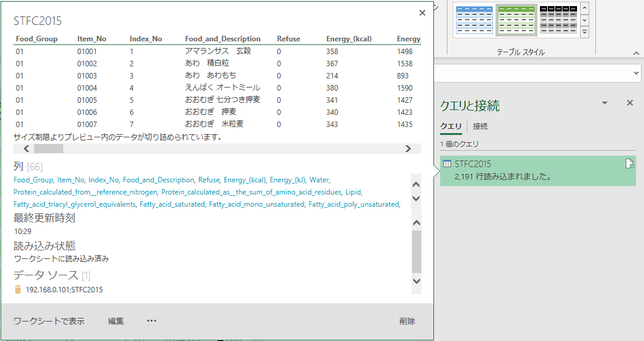This screenshot has width=644, height=341.
Task: Open the more options ellipsis menu
Action: click(152, 321)
